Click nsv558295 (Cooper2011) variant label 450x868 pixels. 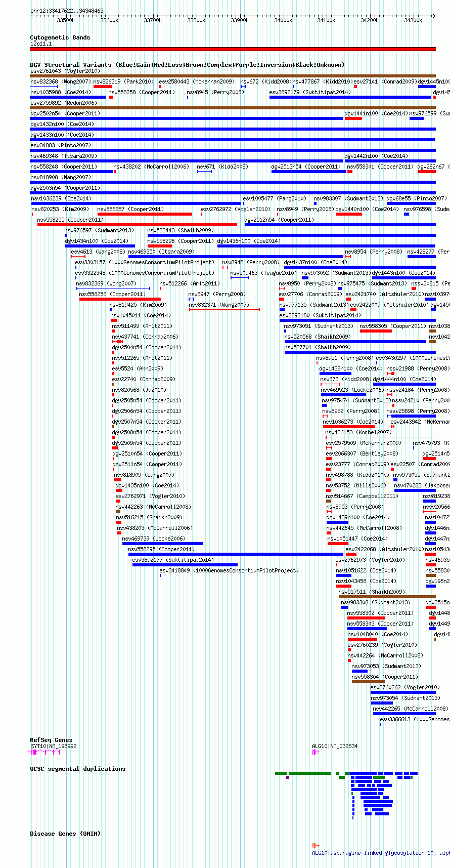click(161, 549)
